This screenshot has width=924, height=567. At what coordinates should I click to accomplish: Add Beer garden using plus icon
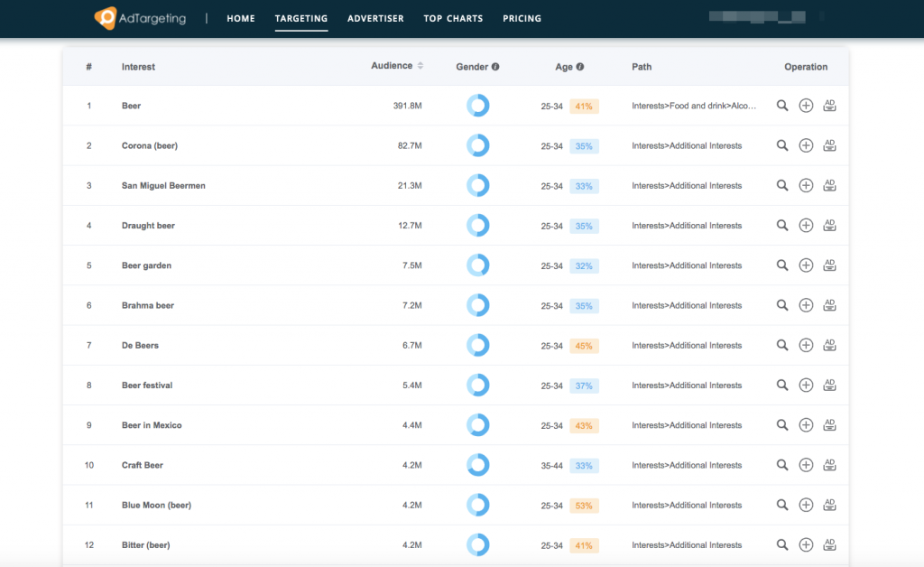(806, 265)
